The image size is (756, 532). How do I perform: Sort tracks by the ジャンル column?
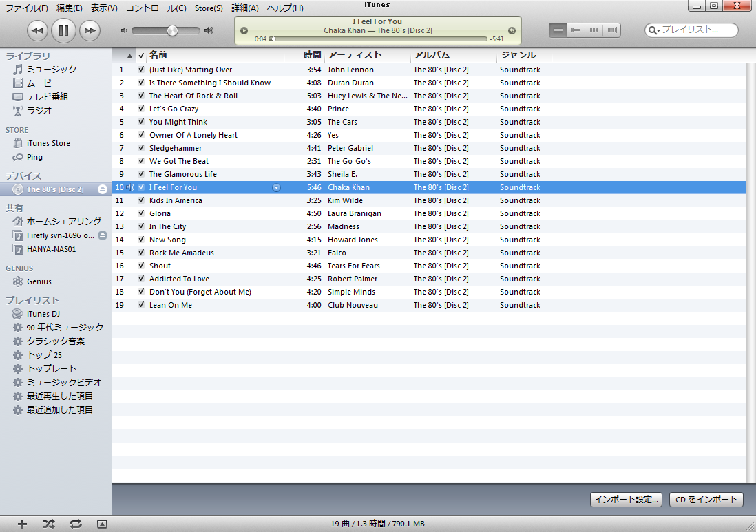[x=525, y=56]
